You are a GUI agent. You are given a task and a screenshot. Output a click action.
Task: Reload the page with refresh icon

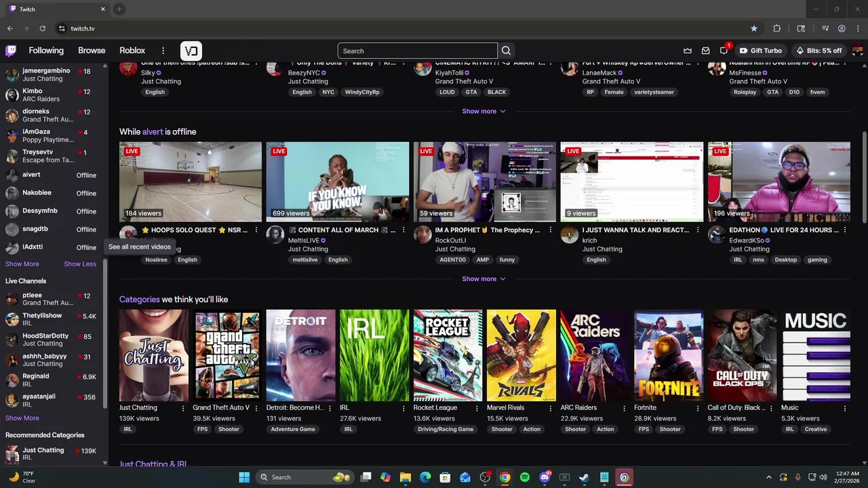42,28
